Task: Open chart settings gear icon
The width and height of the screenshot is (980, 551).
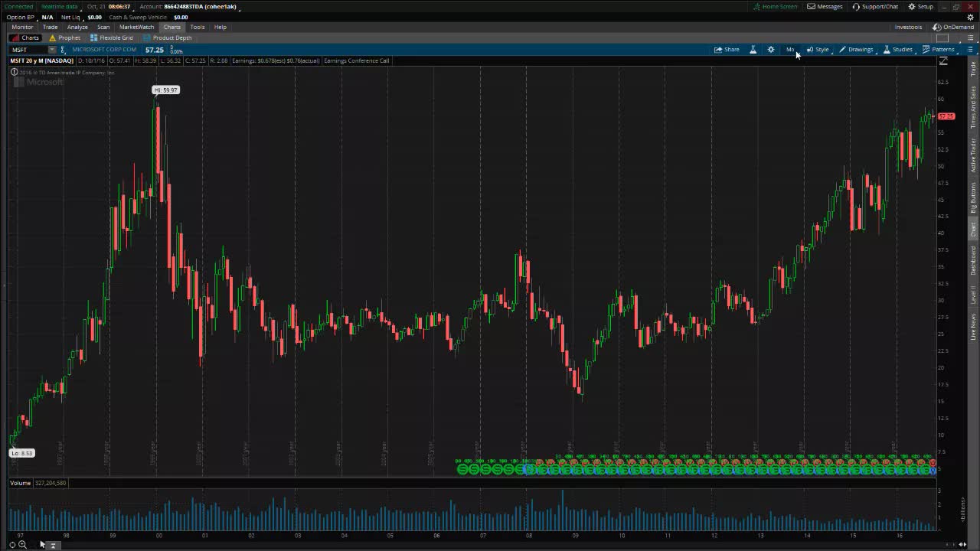Action: (771, 50)
